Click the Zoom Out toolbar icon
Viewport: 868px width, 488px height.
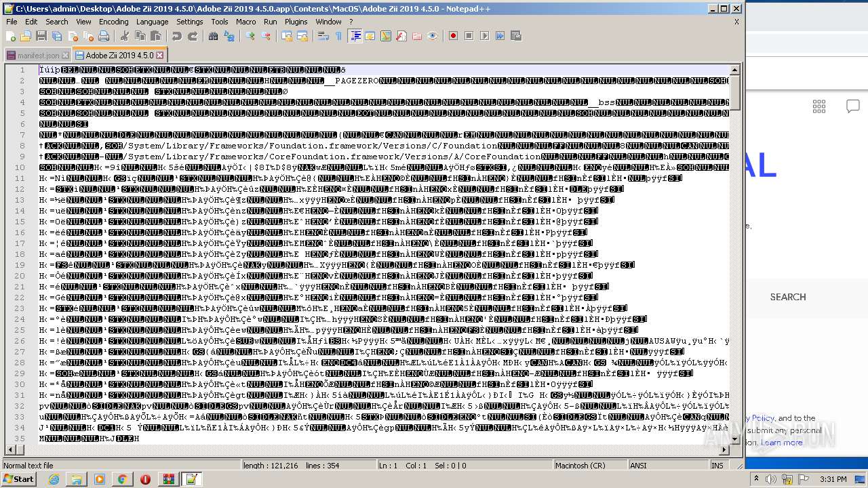coord(265,36)
